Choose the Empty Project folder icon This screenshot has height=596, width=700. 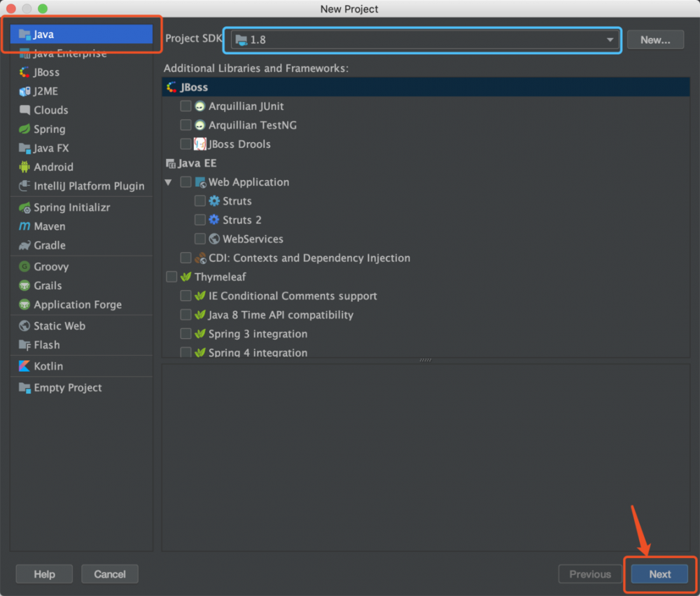24,387
